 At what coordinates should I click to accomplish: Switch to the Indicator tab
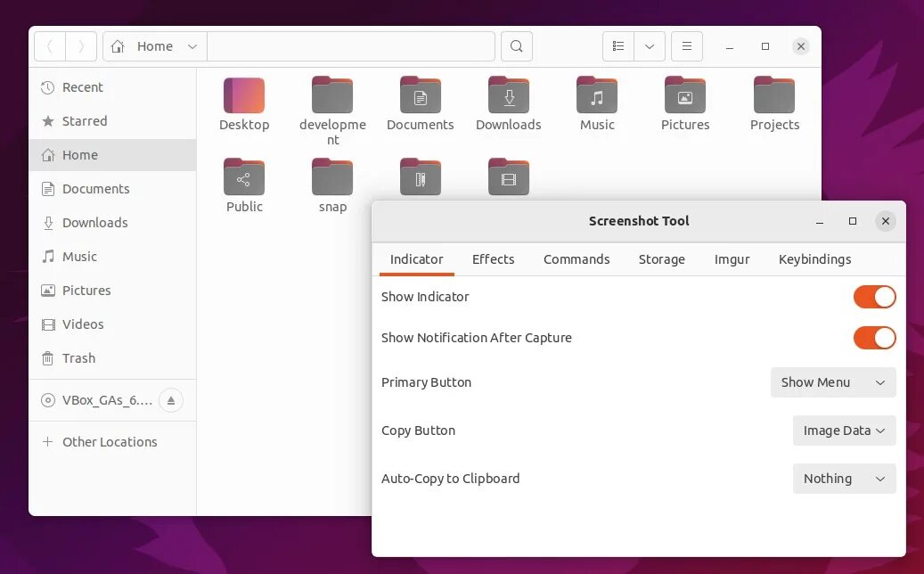(x=417, y=260)
